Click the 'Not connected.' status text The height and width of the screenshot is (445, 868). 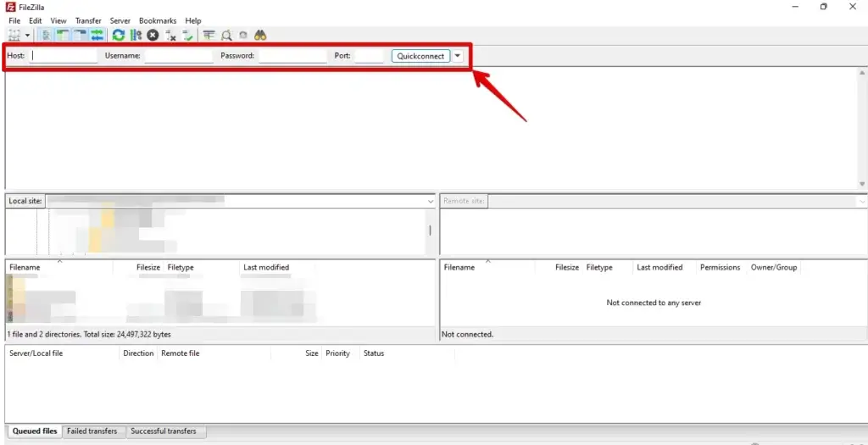467,334
